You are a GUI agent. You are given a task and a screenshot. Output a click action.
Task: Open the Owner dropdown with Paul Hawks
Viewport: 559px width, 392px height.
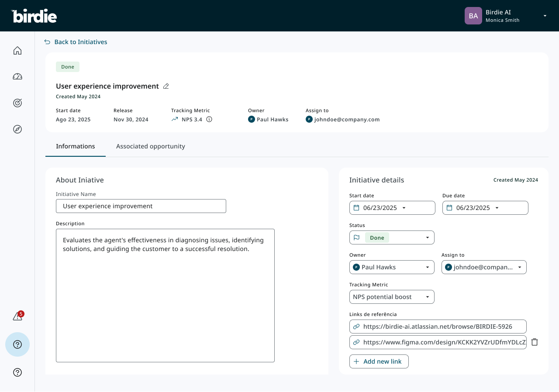[x=392, y=267]
